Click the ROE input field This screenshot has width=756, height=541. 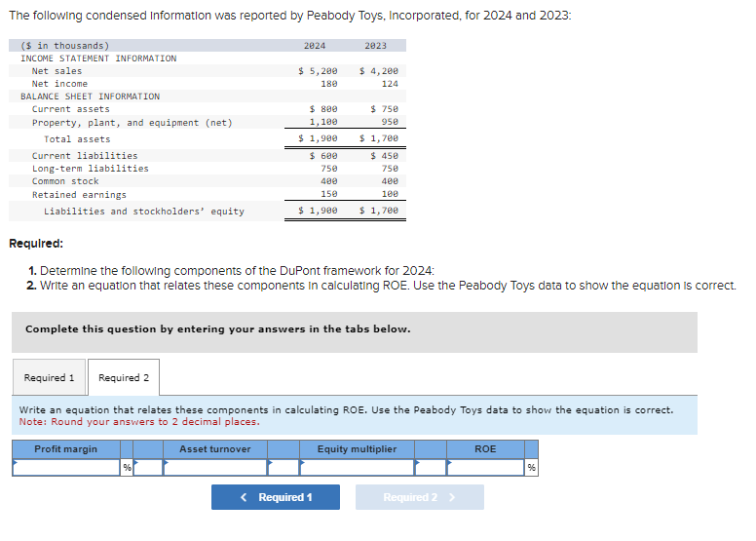[x=485, y=467]
